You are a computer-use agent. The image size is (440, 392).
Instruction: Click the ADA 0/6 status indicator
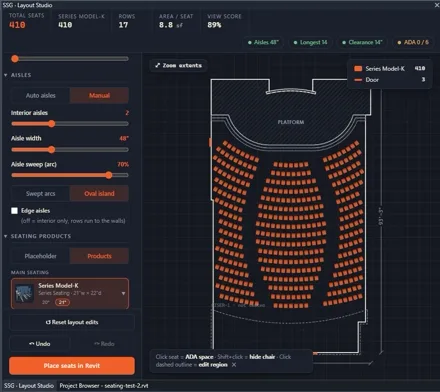point(413,42)
